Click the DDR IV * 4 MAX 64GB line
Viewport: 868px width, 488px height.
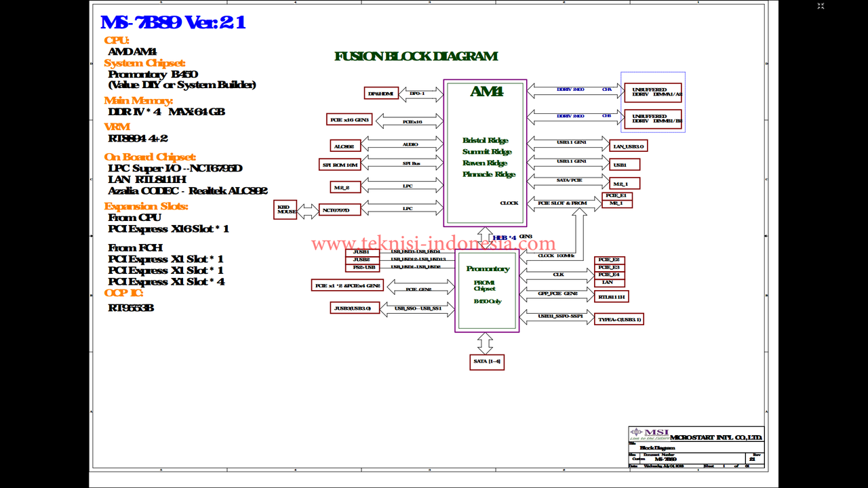166,112
